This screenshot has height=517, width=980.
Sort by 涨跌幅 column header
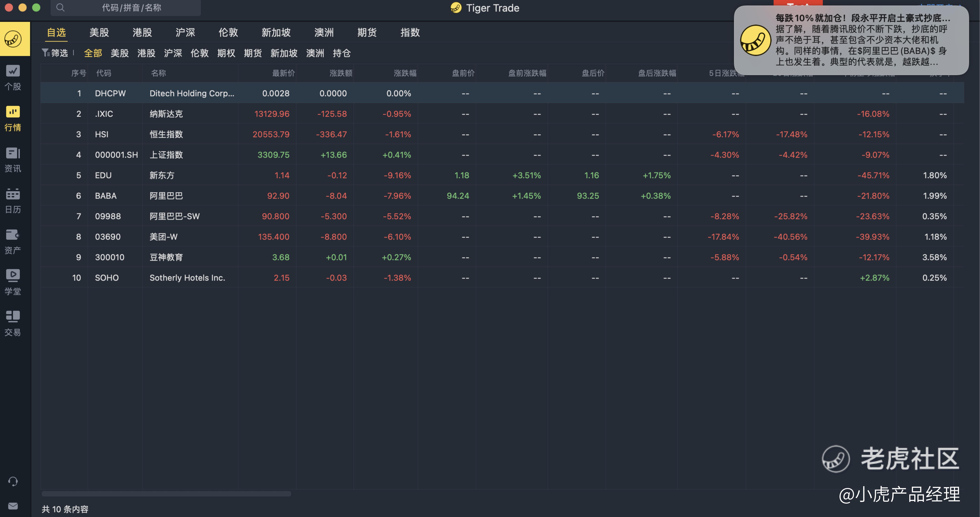(x=405, y=73)
